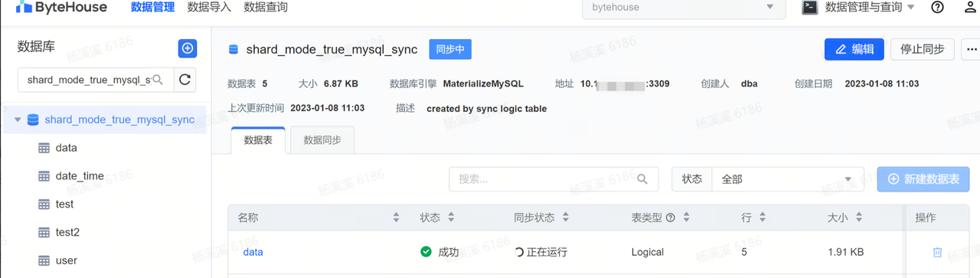Open the data table link in row

[x=253, y=252]
